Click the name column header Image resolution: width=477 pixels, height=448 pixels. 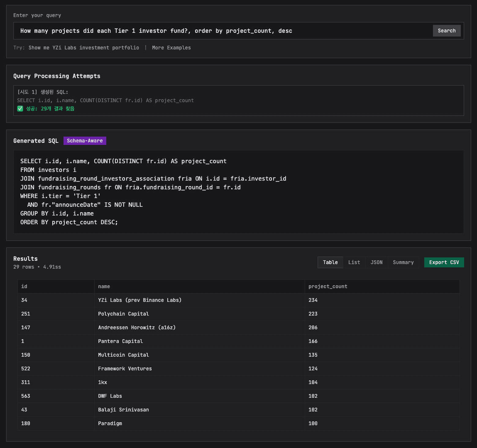coord(199,286)
